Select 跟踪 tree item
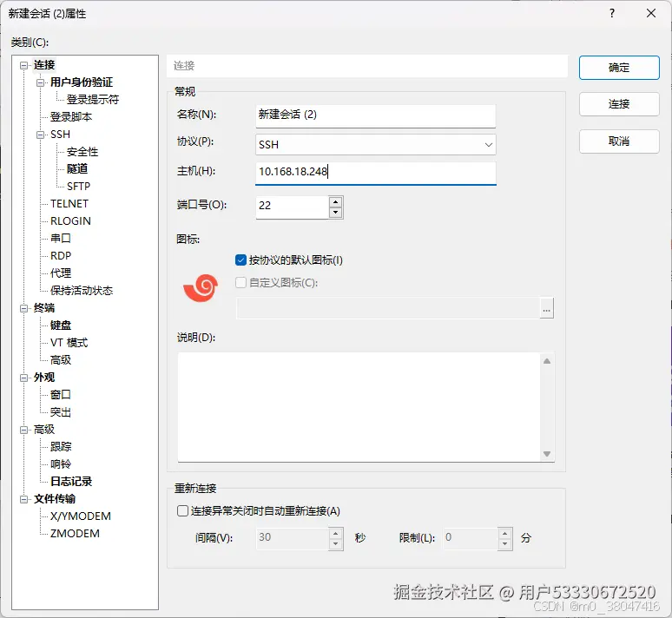 (x=61, y=446)
